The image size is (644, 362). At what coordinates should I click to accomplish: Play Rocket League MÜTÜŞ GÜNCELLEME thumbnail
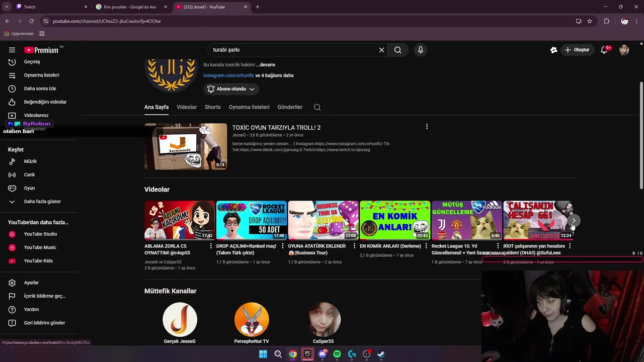click(467, 220)
